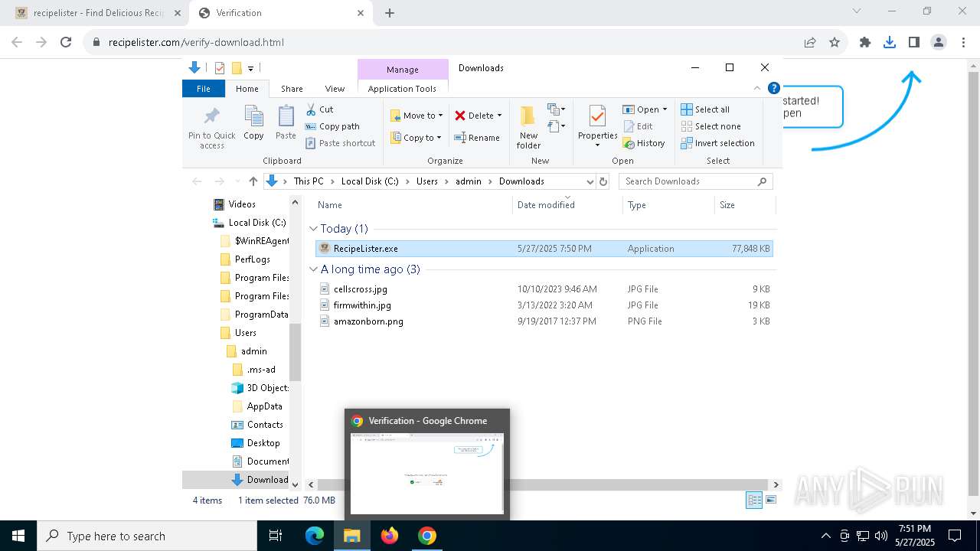Click the Copy ribbon button
Screen dimensions: 980x551
[253, 122]
